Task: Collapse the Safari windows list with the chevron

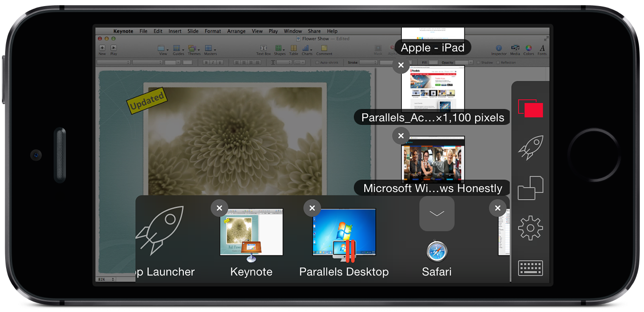Action: (x=437, y=213)
